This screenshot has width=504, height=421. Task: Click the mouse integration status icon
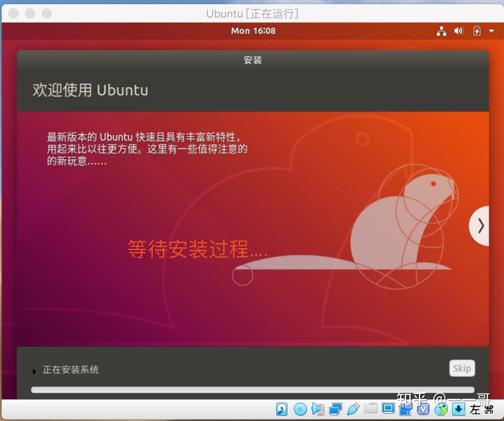click(x=441, y=409)
